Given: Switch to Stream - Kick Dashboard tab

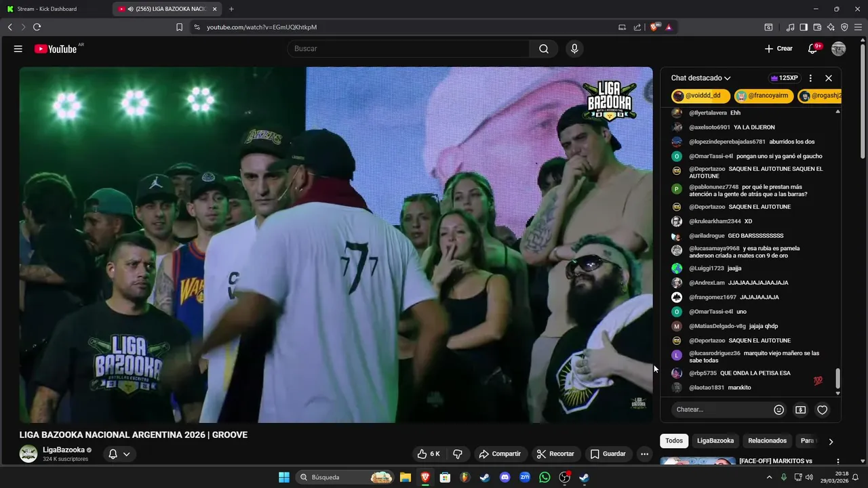Looking at the screenshot, I should point(56,9).
